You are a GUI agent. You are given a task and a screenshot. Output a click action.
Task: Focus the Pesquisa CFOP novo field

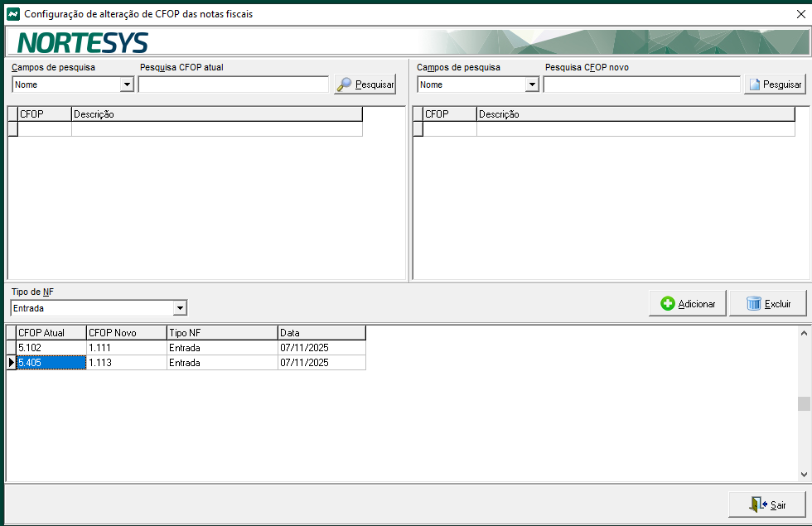click(x=641, y=84)
